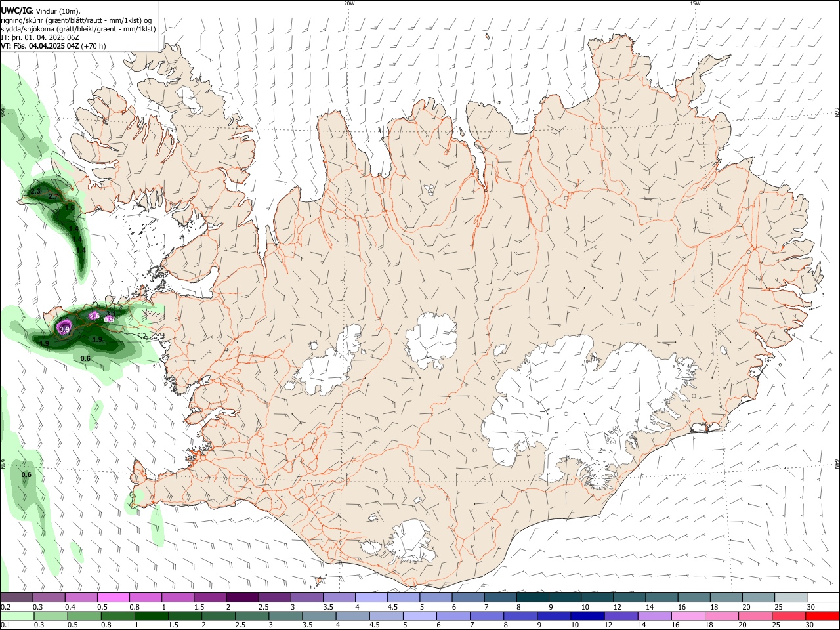This screenshot has width=840, height=630.
Task: Select the valid time line 'VT: Fös. 04.04.2025 04Z'
Action: coord(39,46)
